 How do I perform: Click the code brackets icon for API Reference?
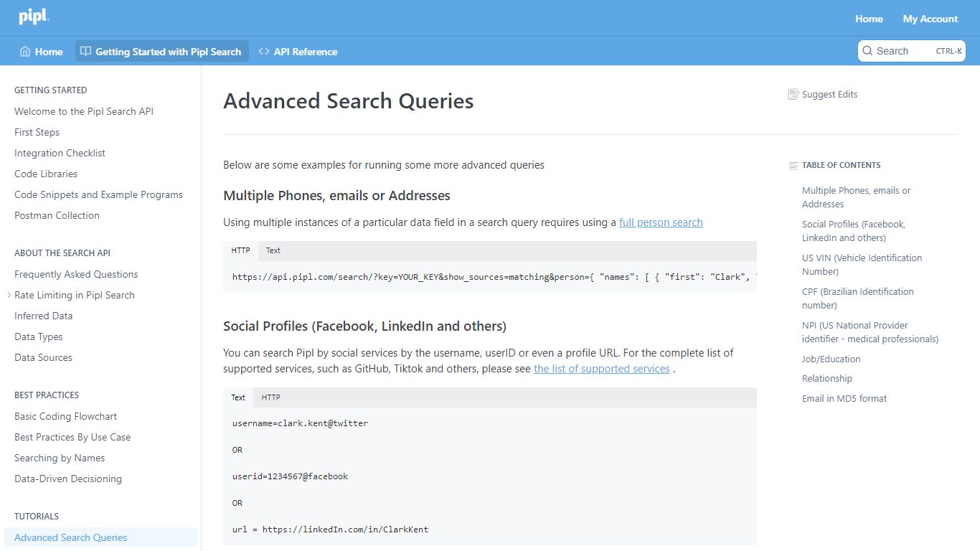[x=264, y=52]
